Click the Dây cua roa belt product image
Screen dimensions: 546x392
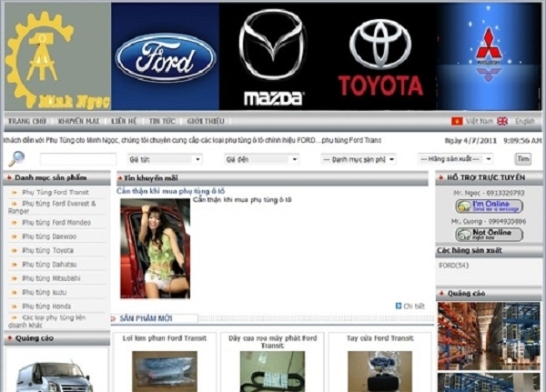point(272,371)
